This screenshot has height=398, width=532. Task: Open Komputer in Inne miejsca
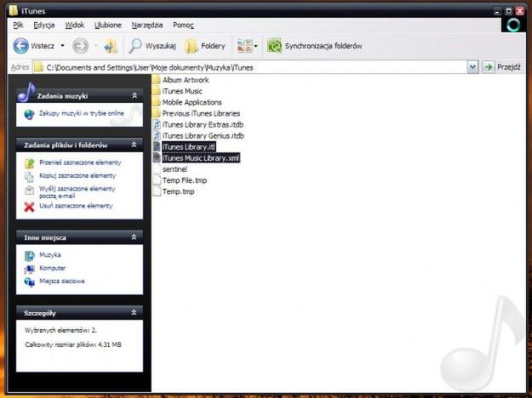[52, 268]
